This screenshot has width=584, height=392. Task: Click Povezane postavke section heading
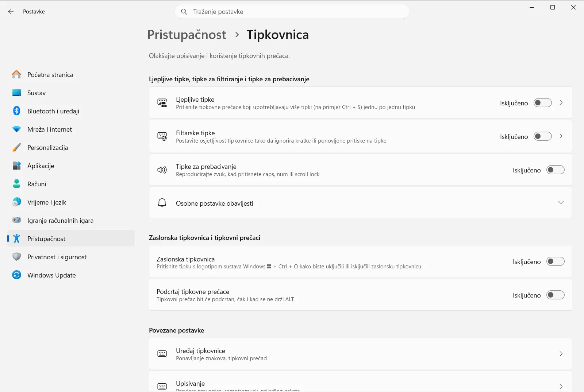pos(177,330)
